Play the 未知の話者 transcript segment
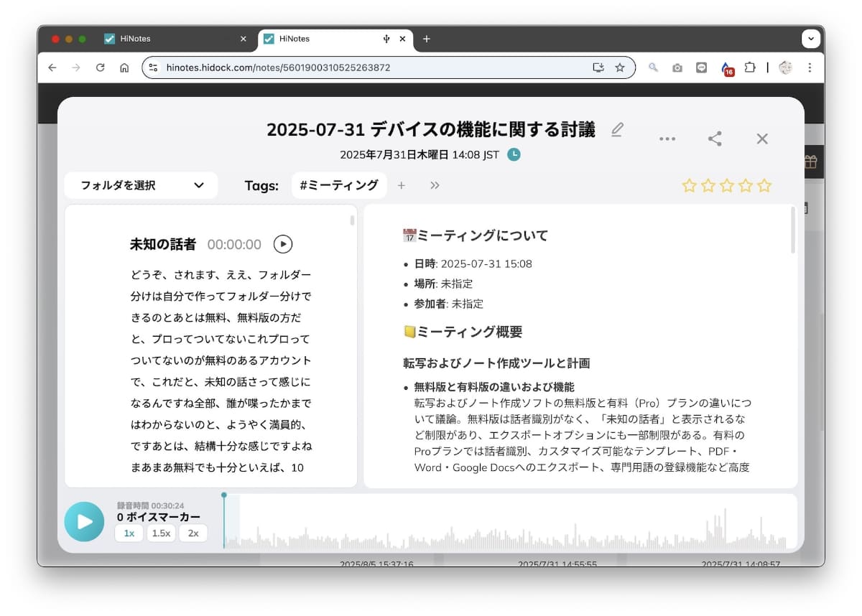The height and width of the screenshot is (616, 862). click(x=283, y=244)
